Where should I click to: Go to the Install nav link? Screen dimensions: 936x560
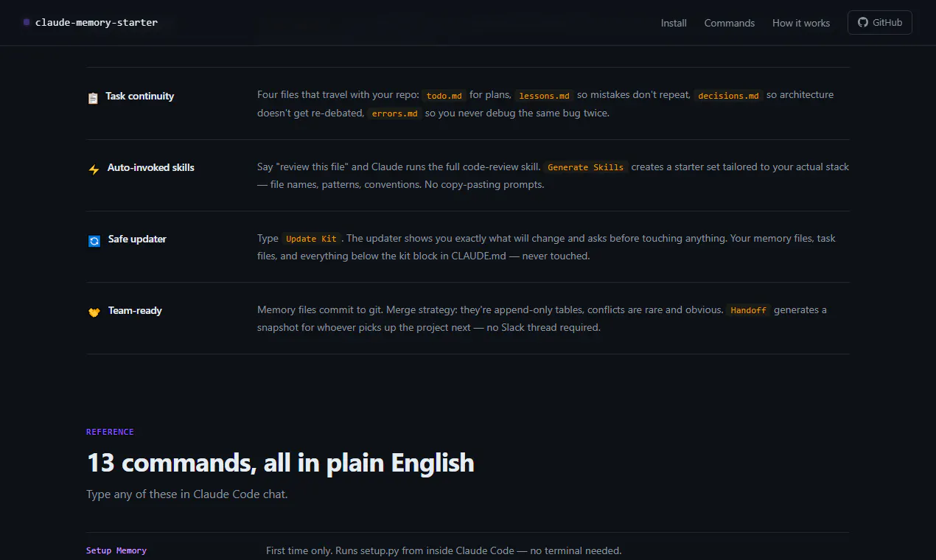pyautogui.click(x=674, y=23)
